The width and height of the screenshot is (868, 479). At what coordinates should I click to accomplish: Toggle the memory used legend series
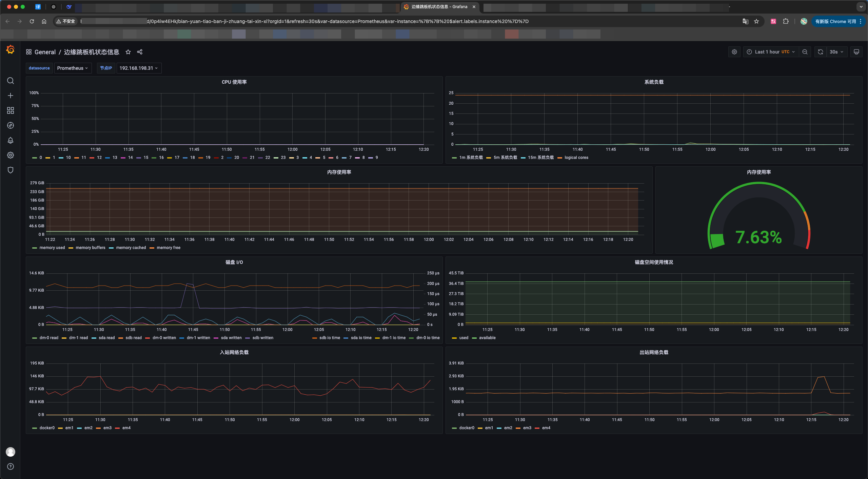(x=52, y=248)
